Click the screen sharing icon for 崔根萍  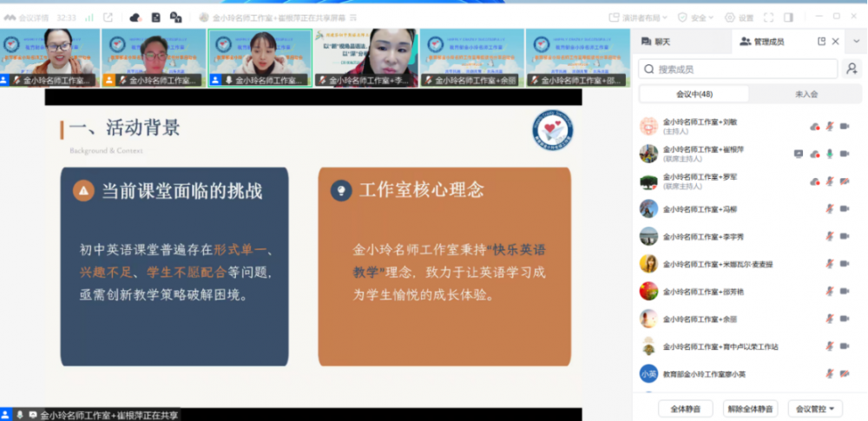(x=799, y=154)
